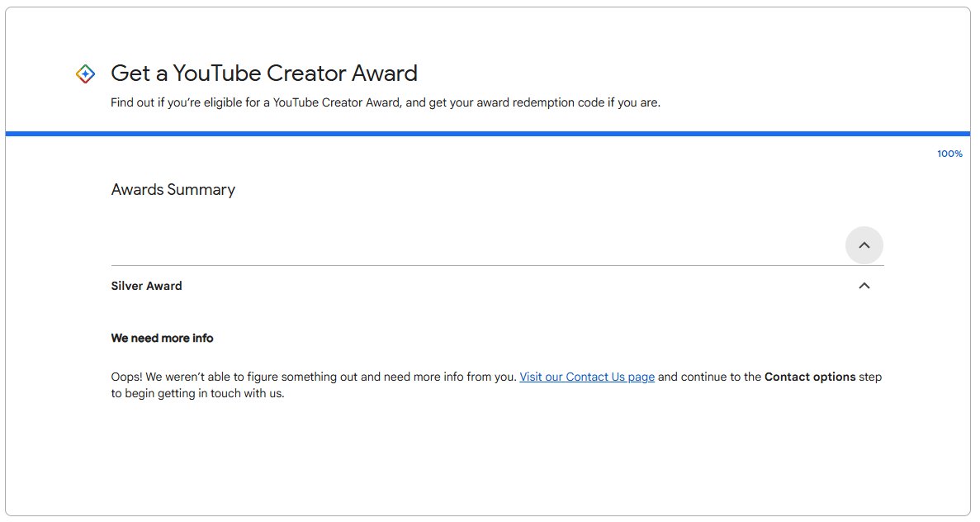The image size is (980, 522).
Task: Open the 'Visit our Contact Us page' link
Action: click(x=587, y=377)
